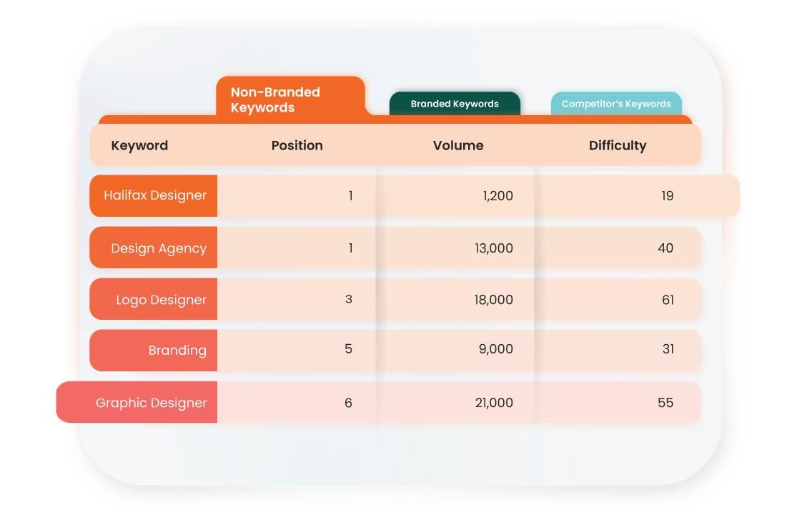Select the Difficulty column header
The image size is (812, 518).
point(618,145)
